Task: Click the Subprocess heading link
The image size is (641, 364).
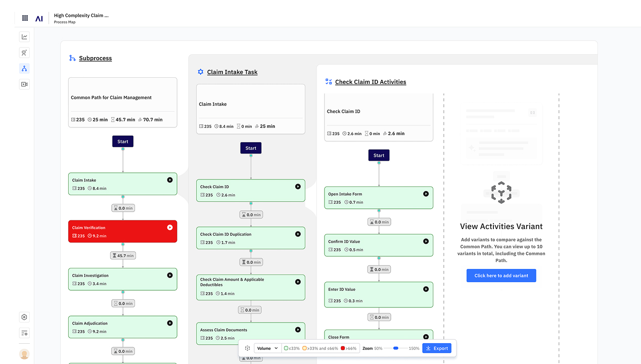Action: 95,58
